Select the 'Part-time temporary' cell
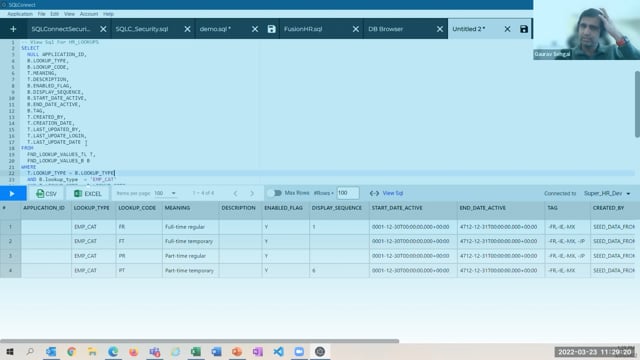 pos(191,270)
